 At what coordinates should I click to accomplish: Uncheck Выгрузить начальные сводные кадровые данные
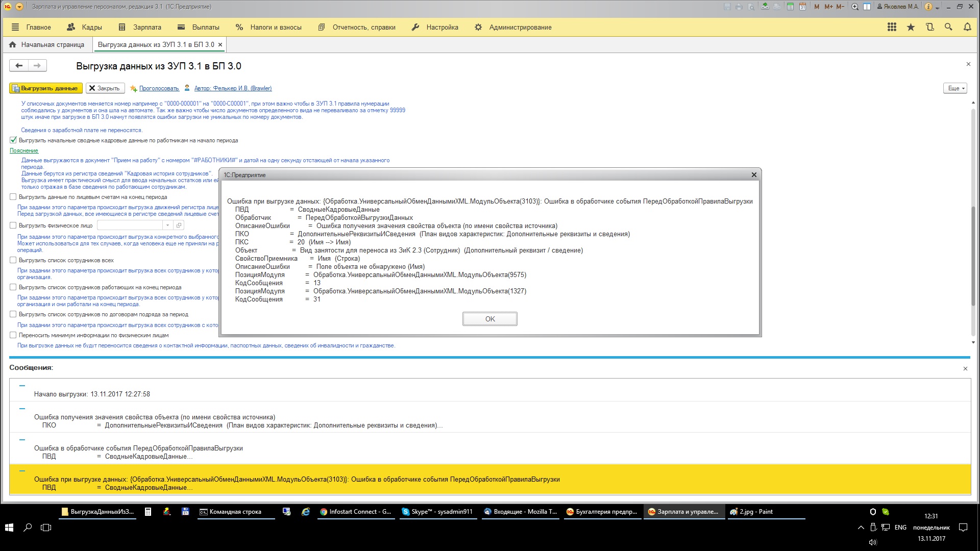pos(13,140)
